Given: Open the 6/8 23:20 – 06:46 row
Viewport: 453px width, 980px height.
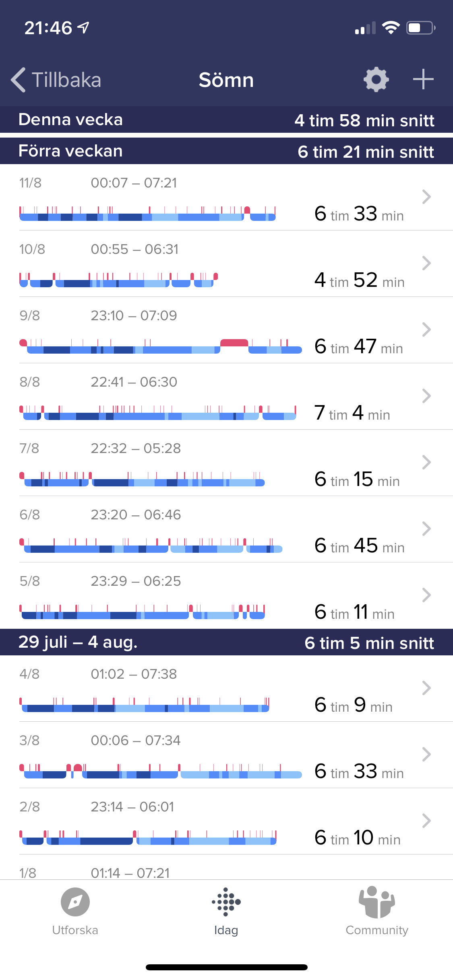Looking at the screenshot, I should 226,529.
